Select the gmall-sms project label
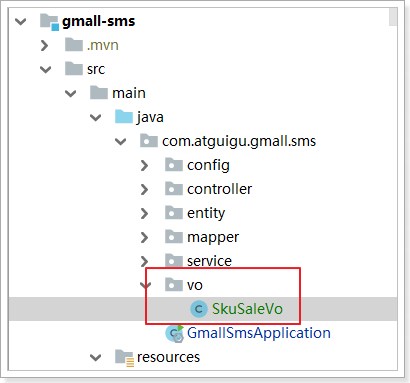The image size is (410, 383). point(99,21)
